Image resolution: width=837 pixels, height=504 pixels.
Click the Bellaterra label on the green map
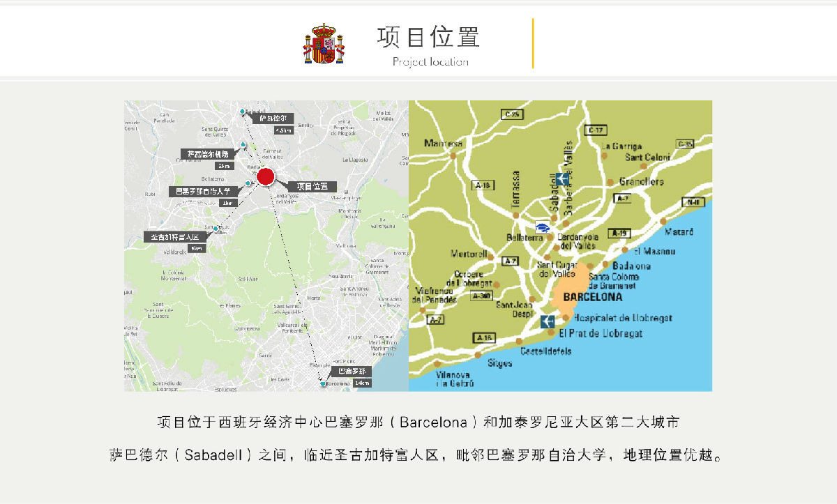524,238
